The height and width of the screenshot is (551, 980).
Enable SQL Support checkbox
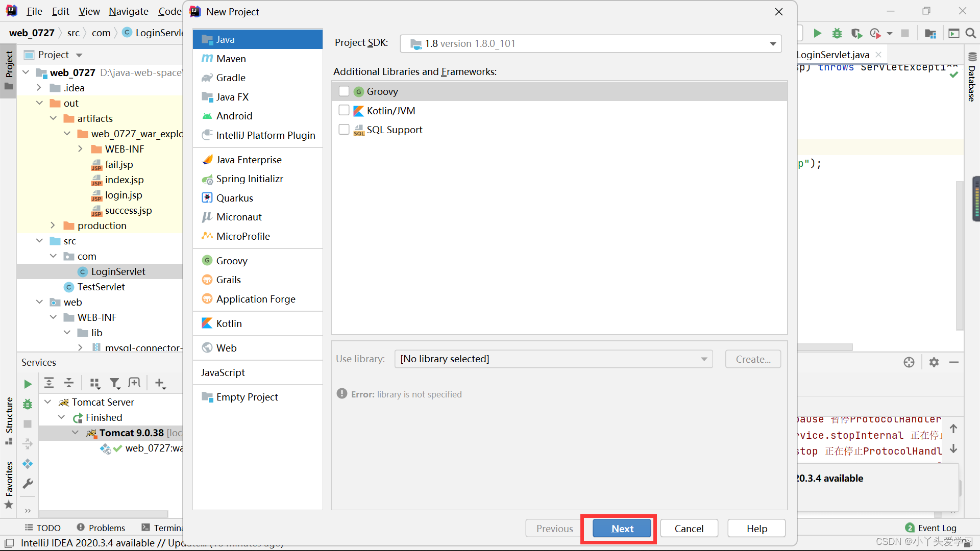pos(344,130)
